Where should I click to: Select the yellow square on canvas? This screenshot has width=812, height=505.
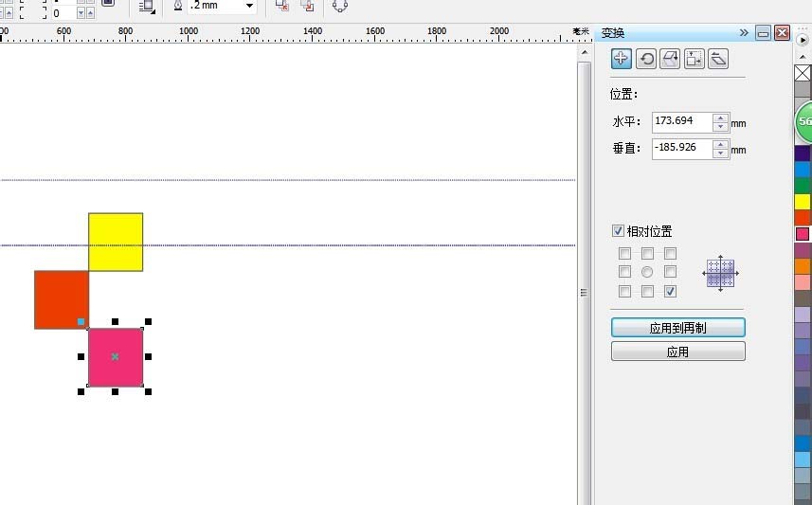pos(116,242)
